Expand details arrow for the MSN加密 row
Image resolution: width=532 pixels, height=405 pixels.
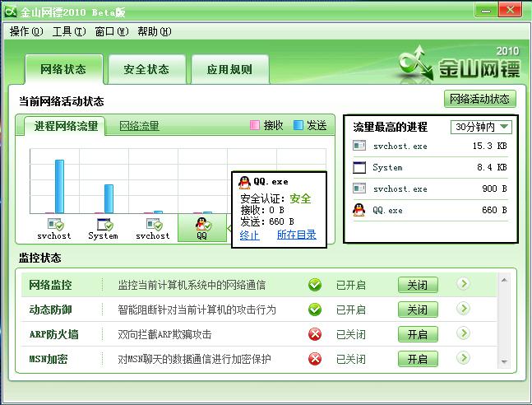click(463, 358)
